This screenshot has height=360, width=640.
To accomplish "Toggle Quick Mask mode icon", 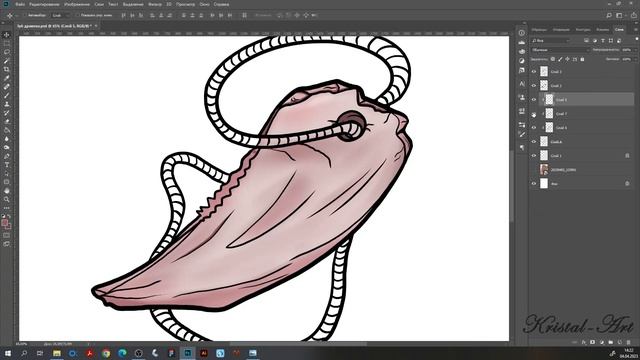I will [x=7, y=235].
